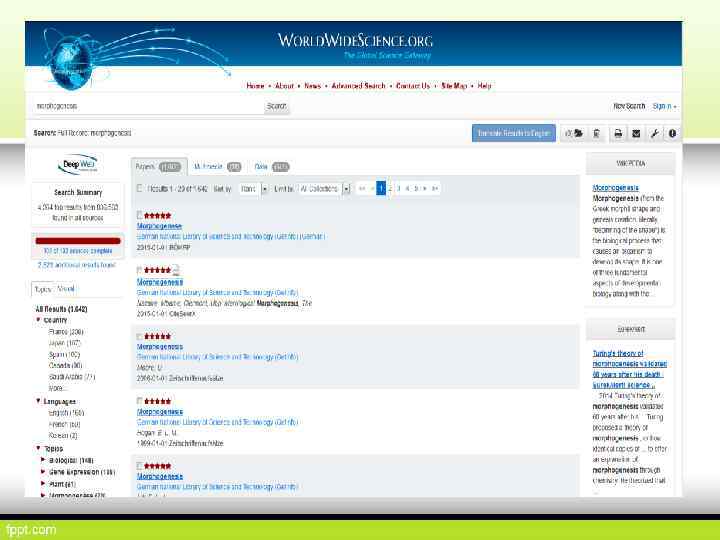Collapse the Country facet group
This screenshot has width=720, height=540.
(x=38, y=320)
